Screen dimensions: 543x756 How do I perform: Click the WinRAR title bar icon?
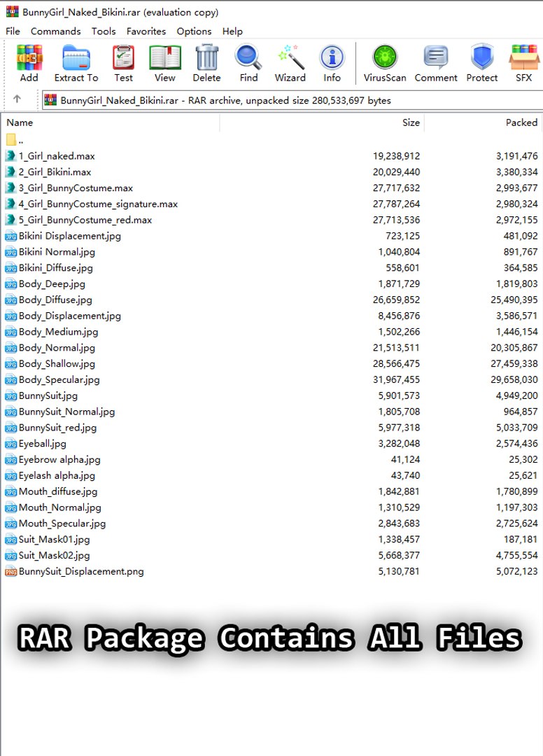tap(12, 12)
